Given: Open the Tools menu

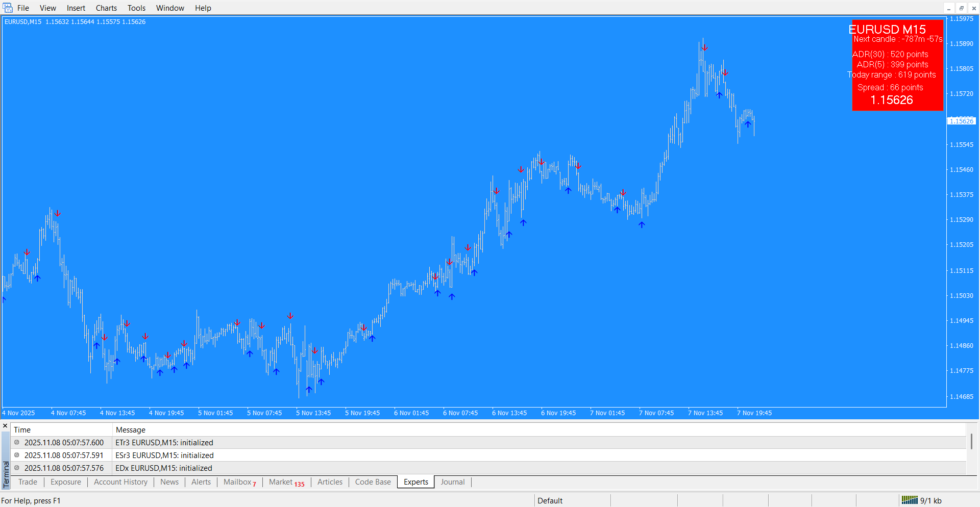Looking at the screenshot, I should pyautogui.click(x=136, y=8).
